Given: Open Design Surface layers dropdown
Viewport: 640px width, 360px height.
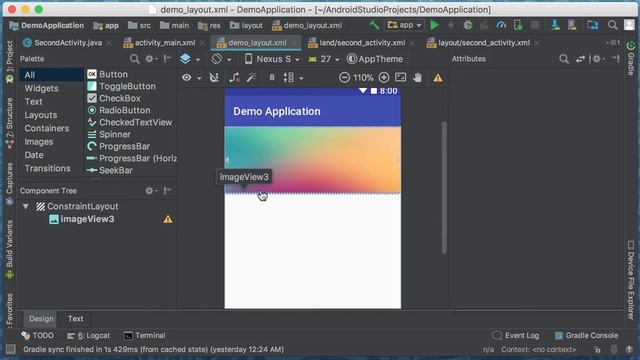Looking at the screenshot, I should [190, 59].
